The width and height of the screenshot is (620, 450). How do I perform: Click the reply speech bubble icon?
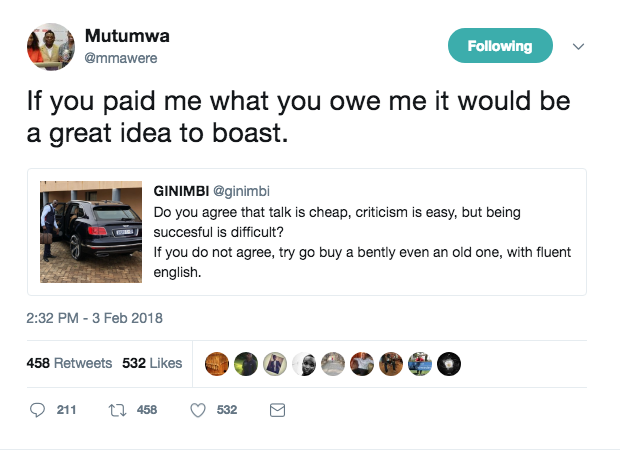(x=38, y=410)
